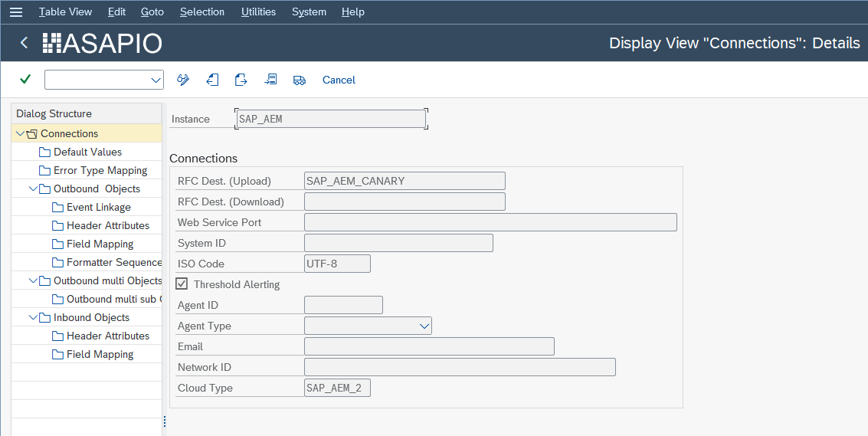The width and height of the screenshot is (868, 436).
Task: Click the Default Values folder icon
Action: click(45, 152)
